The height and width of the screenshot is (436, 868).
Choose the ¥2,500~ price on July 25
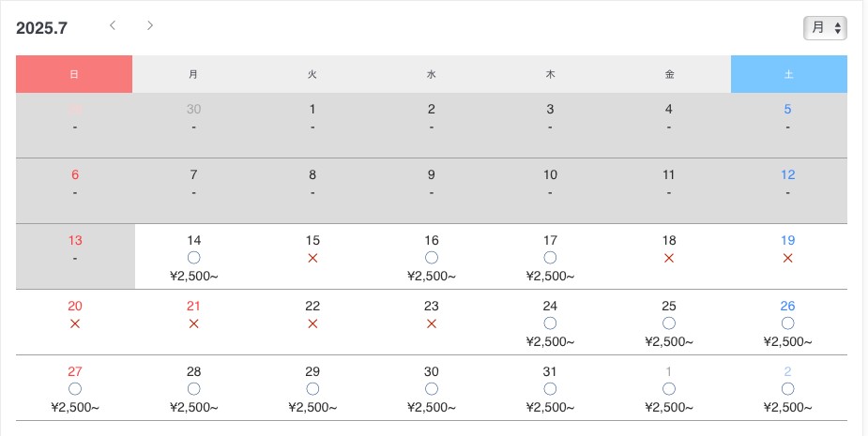tap(669, 342)
